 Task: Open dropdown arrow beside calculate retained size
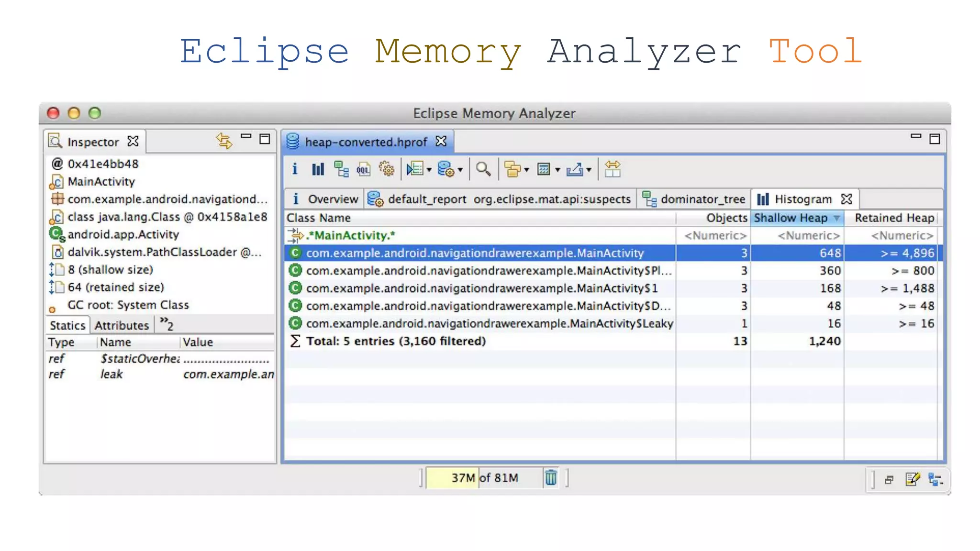pos(557,170)
